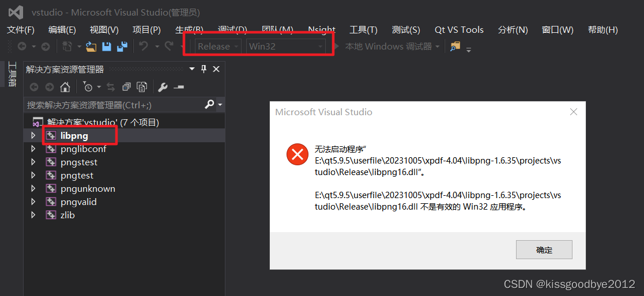644x296 pixels.
Task: Toggle Show All Files in Solution Explorer
Action: click(142, 87)
